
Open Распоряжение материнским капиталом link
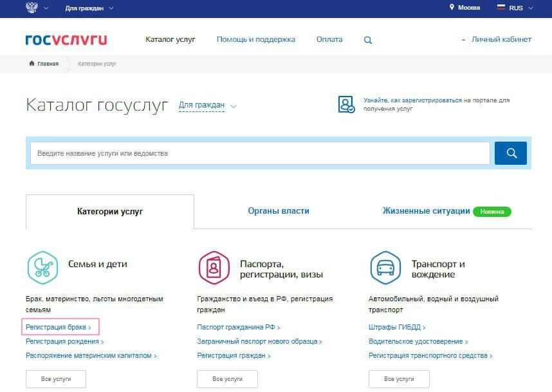(91, 356)
